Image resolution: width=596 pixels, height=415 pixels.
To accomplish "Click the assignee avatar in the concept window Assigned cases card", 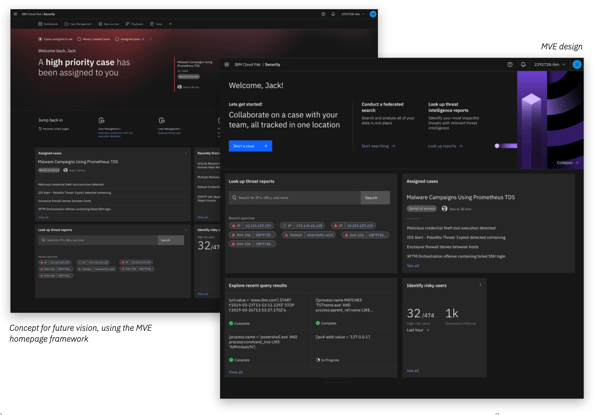I will coord(65,170).
